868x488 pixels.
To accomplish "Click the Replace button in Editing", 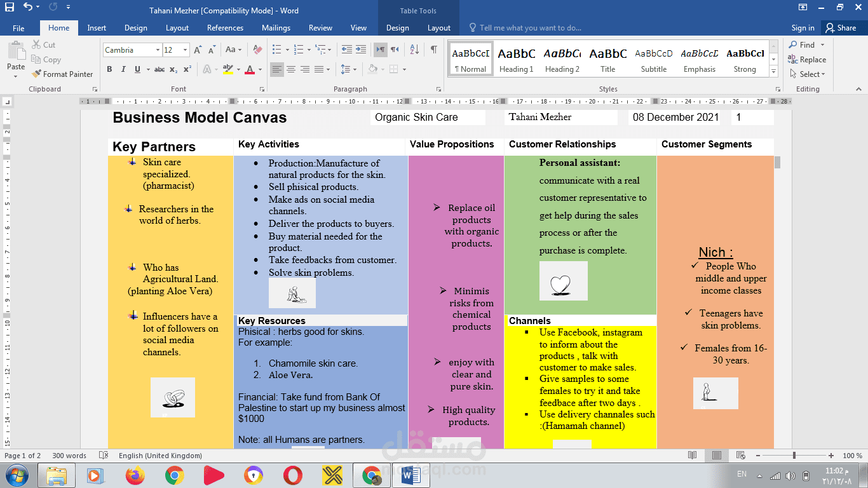I will [x=807, y=60].
